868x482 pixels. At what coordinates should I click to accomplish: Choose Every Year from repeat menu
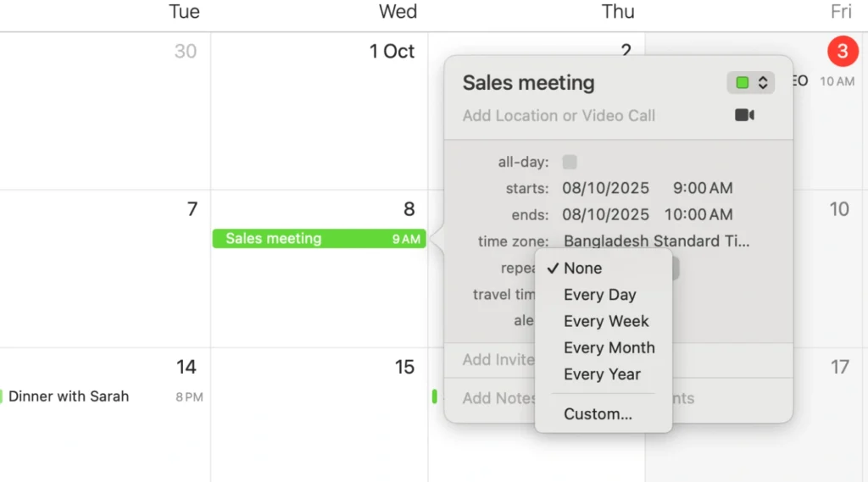602,374
